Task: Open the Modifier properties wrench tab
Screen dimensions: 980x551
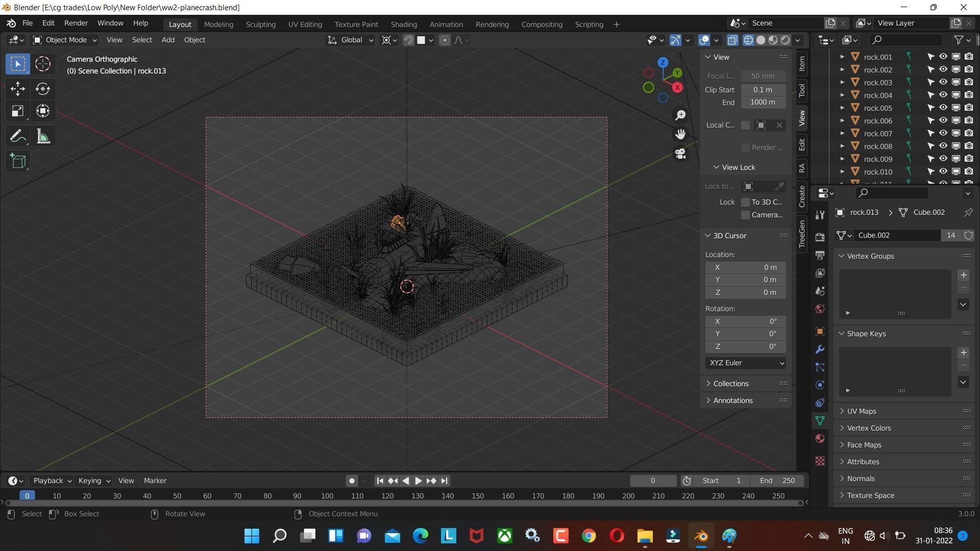Action: pos(820,349)
